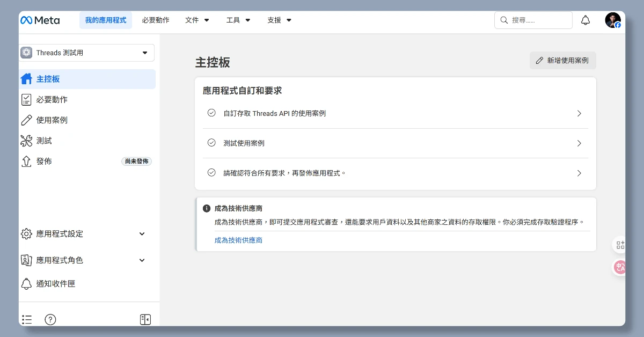Expand the 支援 menu arrow
The width and height of the screenshot is (644, 337).
coord(289,20)
